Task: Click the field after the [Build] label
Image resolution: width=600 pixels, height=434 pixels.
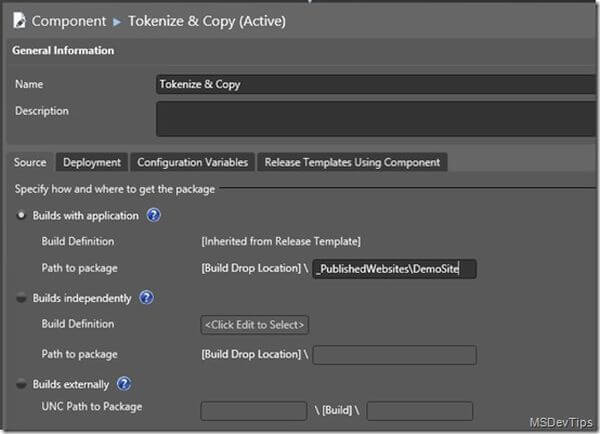Action: [420, 411]
